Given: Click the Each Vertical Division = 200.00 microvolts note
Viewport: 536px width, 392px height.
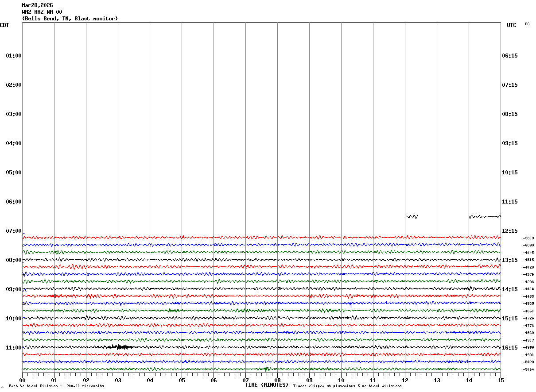Looking at the screenshot, I should (x=56, y=386).
